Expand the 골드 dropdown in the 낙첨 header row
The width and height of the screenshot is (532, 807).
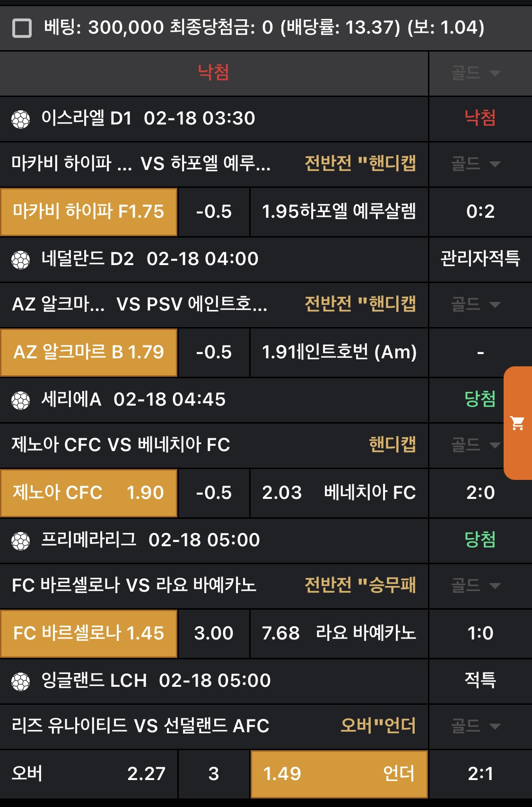tap(475, 73)
